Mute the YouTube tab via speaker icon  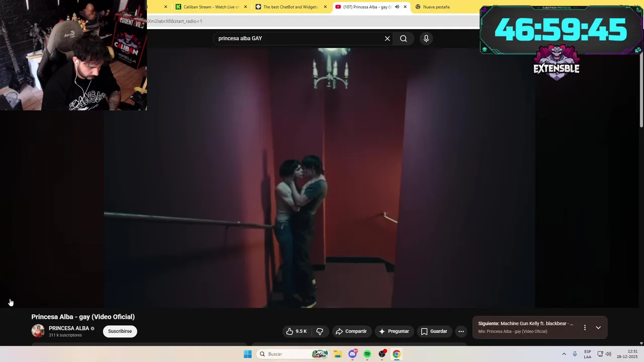pos(397,7)
